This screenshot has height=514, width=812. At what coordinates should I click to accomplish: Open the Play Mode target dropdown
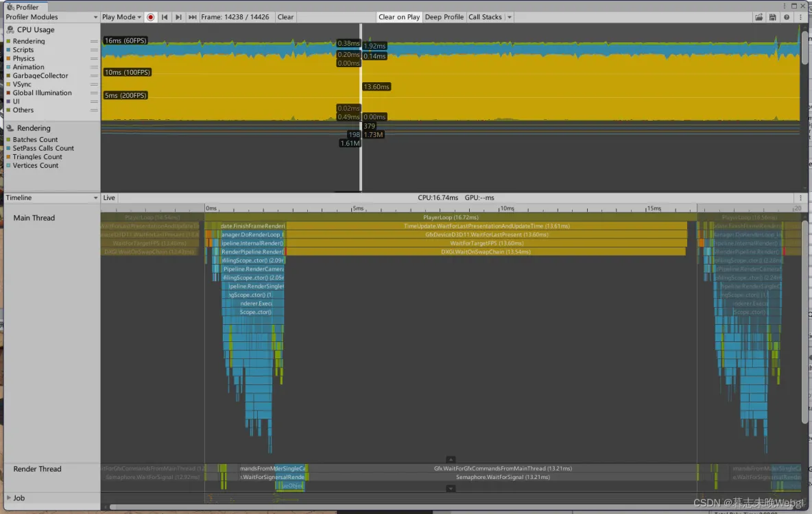(x=121, y=17)
